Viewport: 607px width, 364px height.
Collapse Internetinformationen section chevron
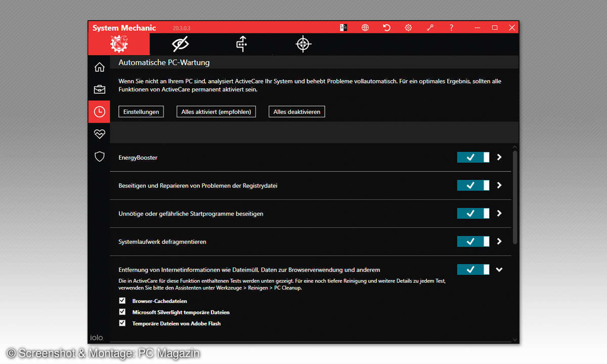[499, 269]
